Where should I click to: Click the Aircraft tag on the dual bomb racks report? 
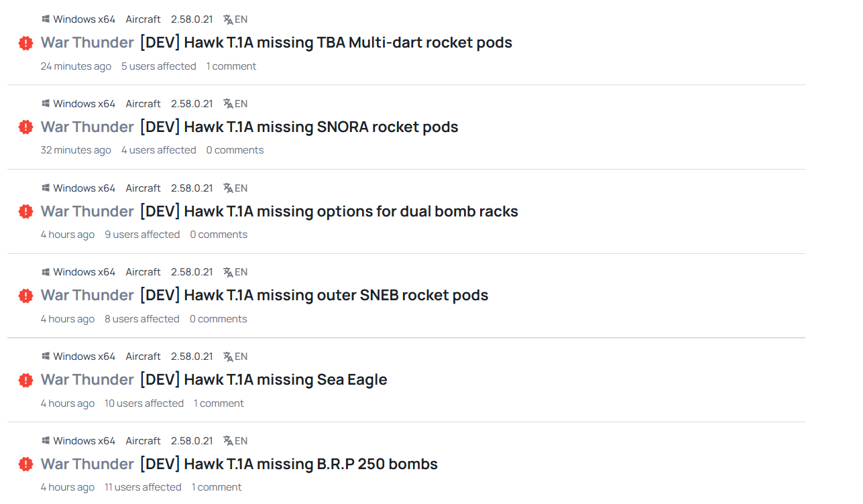tap(143, 188)
